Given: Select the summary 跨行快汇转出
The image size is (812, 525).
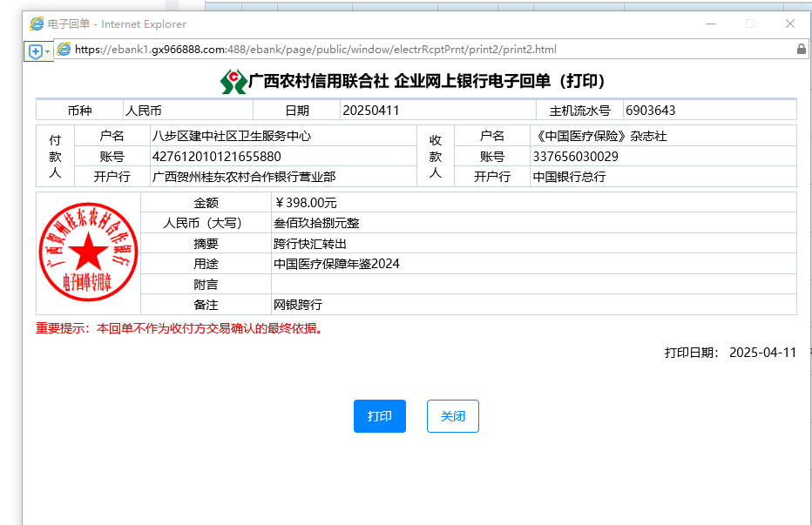Looking at the screenshot, I should point(309,244).
